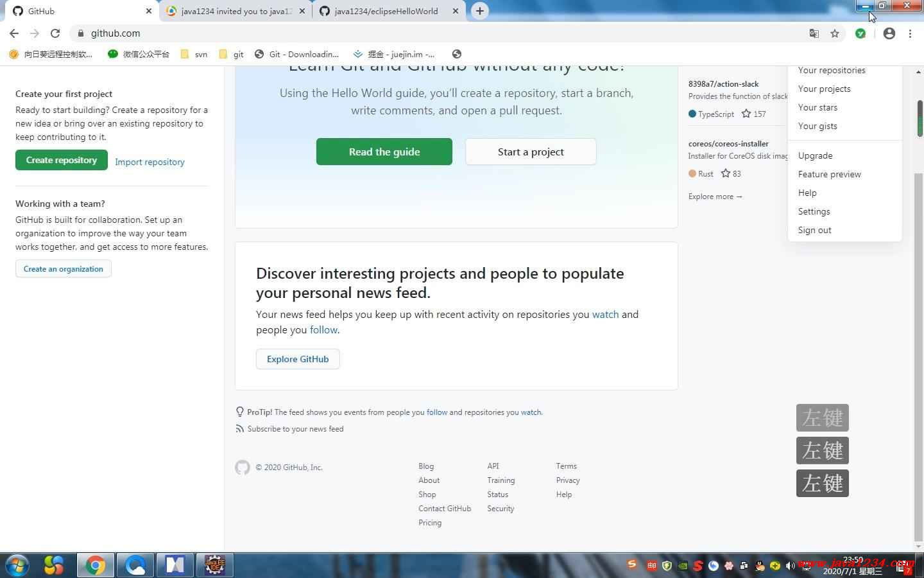The width and height of the screenshot is (924, 578).
Task: Reload the page with the refresh icon
Action: tap(55, 33)
